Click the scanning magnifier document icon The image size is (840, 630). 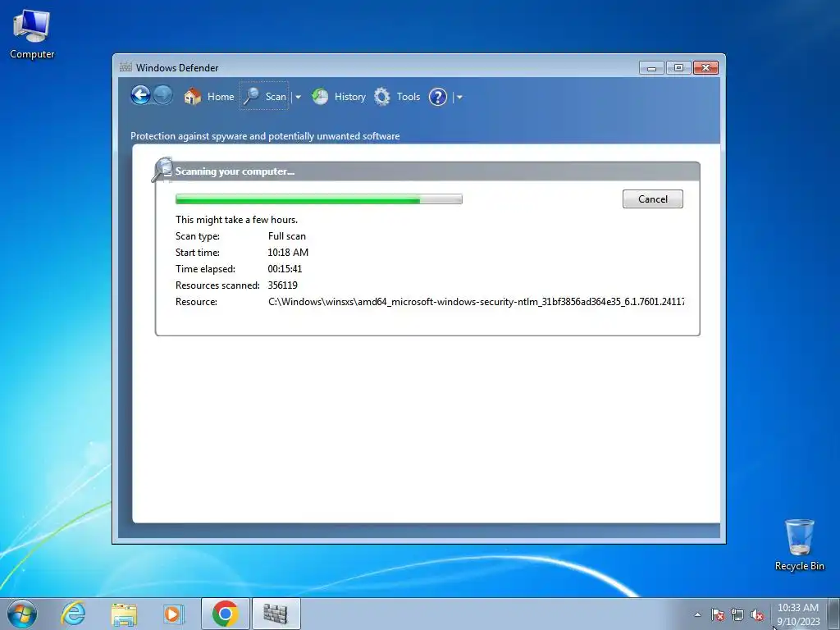tap(163, 170)
